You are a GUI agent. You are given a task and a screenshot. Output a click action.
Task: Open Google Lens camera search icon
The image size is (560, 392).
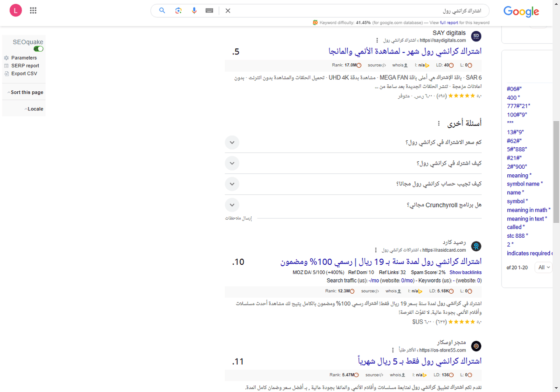click(x=178, y=10)
